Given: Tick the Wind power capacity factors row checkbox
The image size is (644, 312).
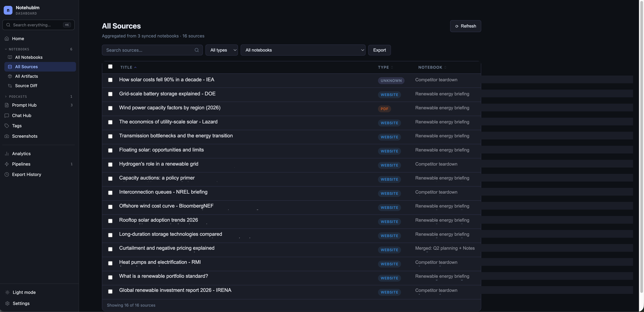Looking at the screenshot, I should (110, 108).
